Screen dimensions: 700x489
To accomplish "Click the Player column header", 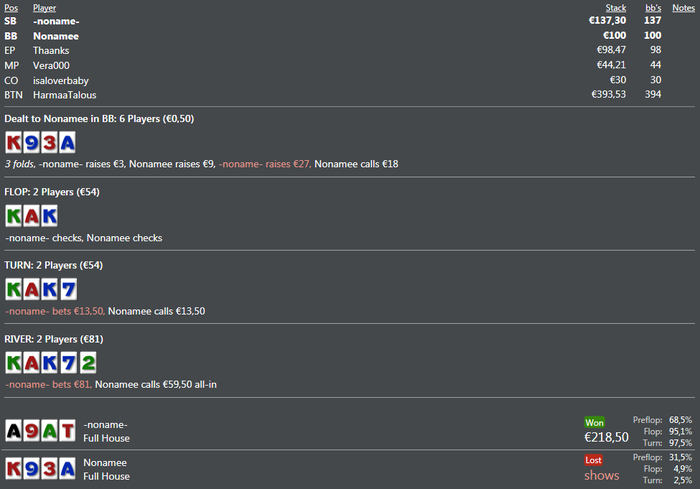I will (45, 7).
